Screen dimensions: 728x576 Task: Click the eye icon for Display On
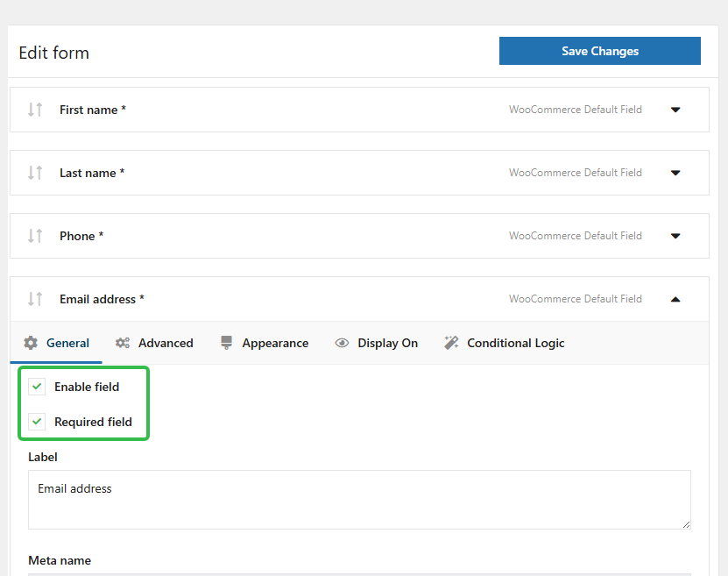342,343
